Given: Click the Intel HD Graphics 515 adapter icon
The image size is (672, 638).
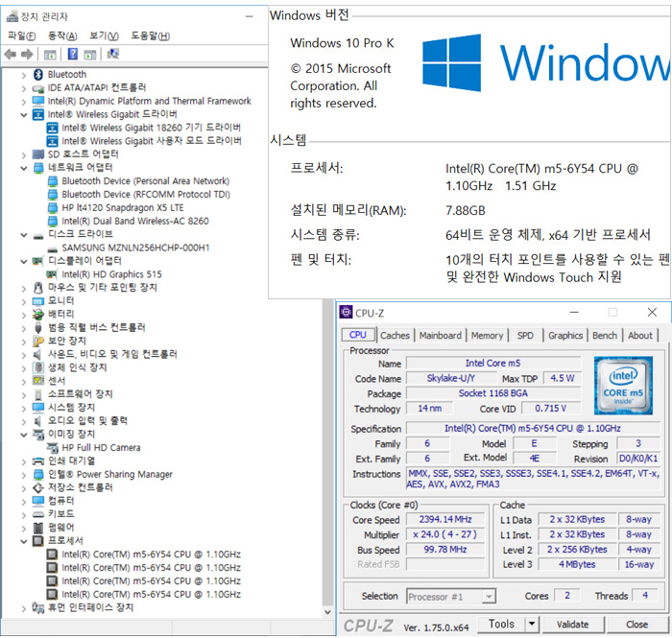Looking at the screenshot, I should tap(52, 274).
